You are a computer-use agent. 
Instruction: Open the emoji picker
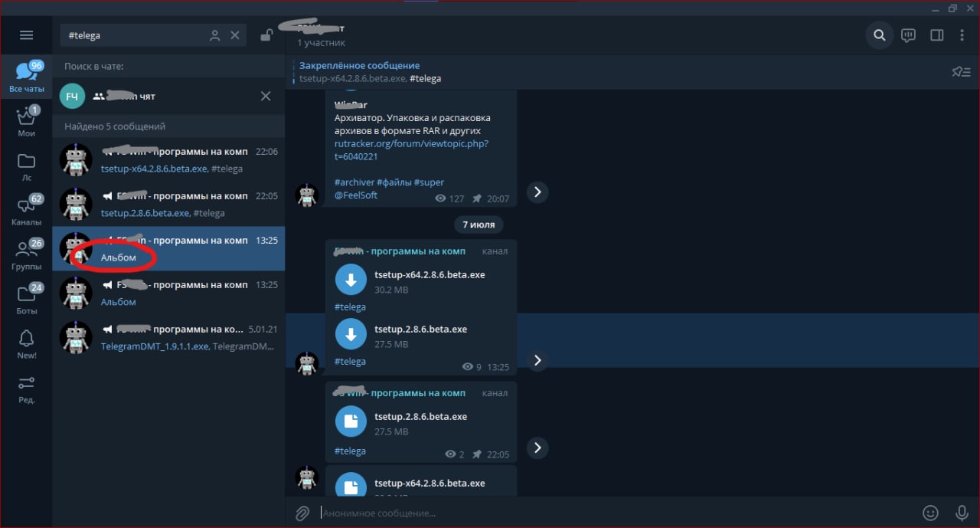(930, 513)
